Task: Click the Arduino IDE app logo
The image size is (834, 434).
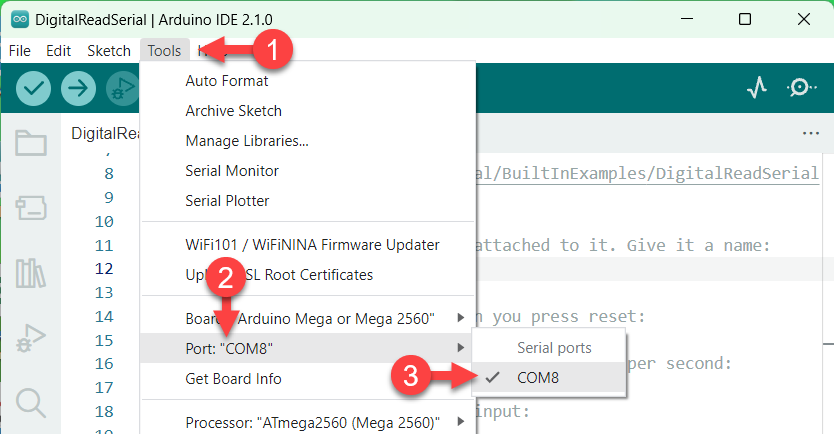Action: [x=20, y=20]
